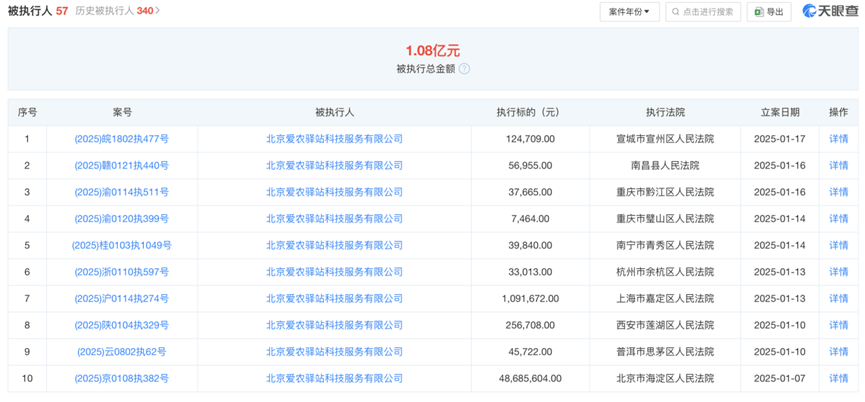Click filing date 2025-01-17

[779, 139]
